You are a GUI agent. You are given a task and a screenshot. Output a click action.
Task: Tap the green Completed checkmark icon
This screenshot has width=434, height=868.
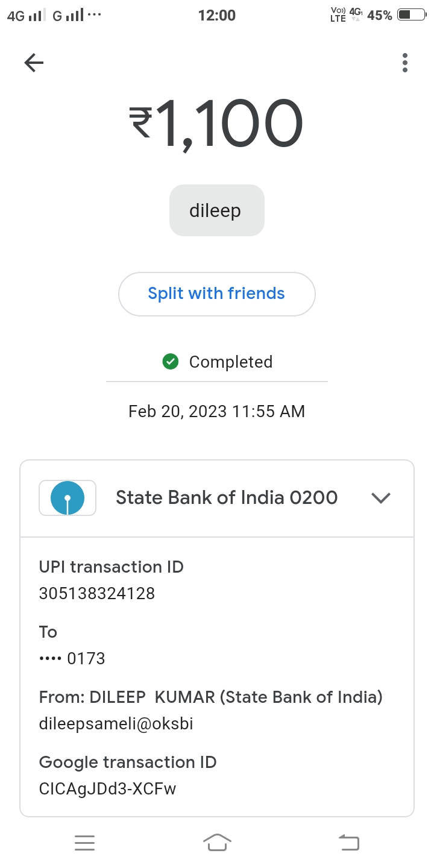pyautogui.click(x=171, y=362)
